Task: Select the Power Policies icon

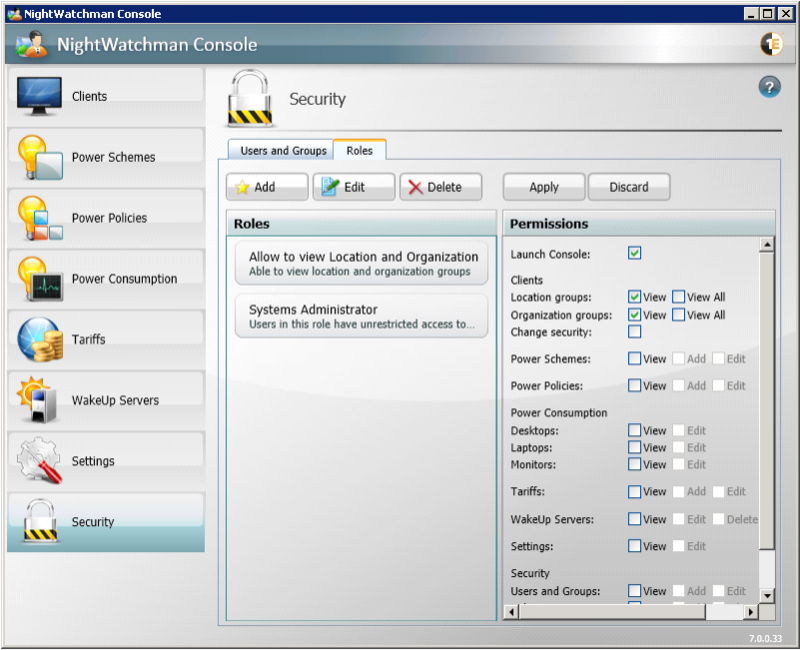Action: click(39, 218)
